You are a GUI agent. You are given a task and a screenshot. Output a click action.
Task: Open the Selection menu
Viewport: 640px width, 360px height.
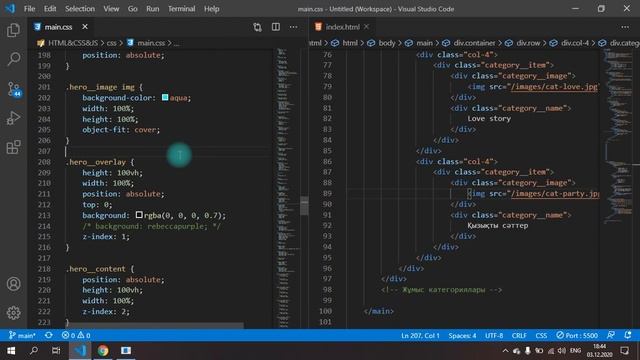(x=80, y=9)
